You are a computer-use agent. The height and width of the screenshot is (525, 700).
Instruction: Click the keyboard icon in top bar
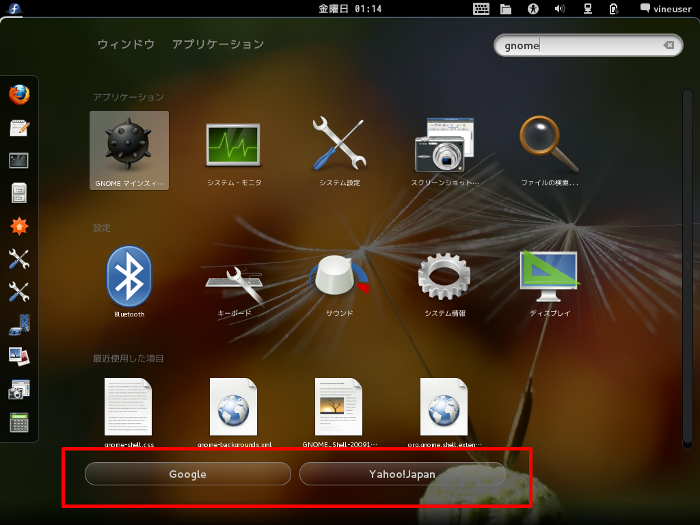click(x=481, y=8)
